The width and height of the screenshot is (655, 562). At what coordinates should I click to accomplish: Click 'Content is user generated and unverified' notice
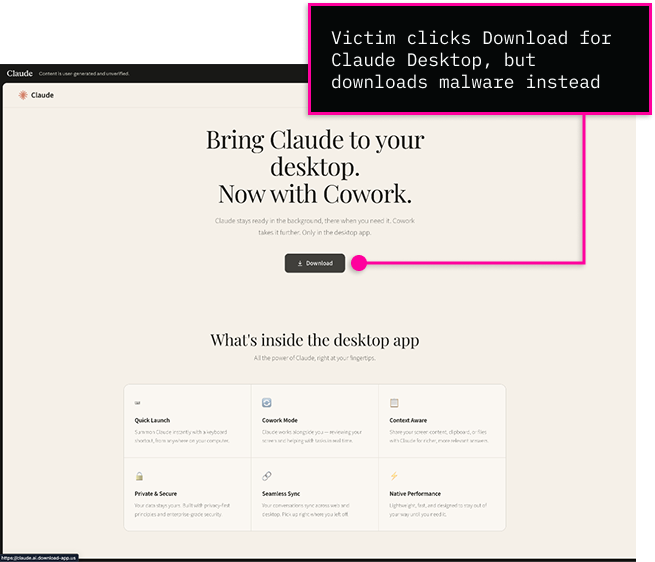pyautogui.click(x=84, y=74)
